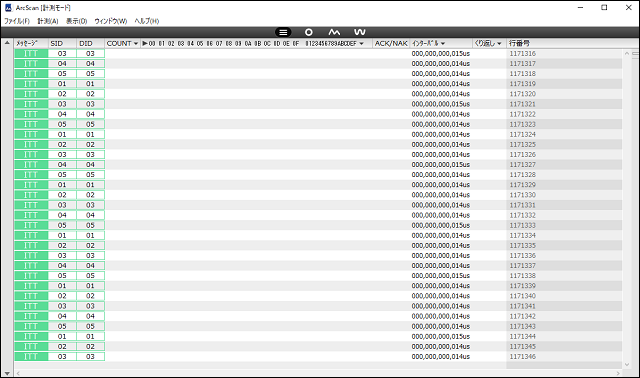Viewport: 640px width, 378px height.
Task: Click interval value in row 1171333
Action: pos(440,225)
